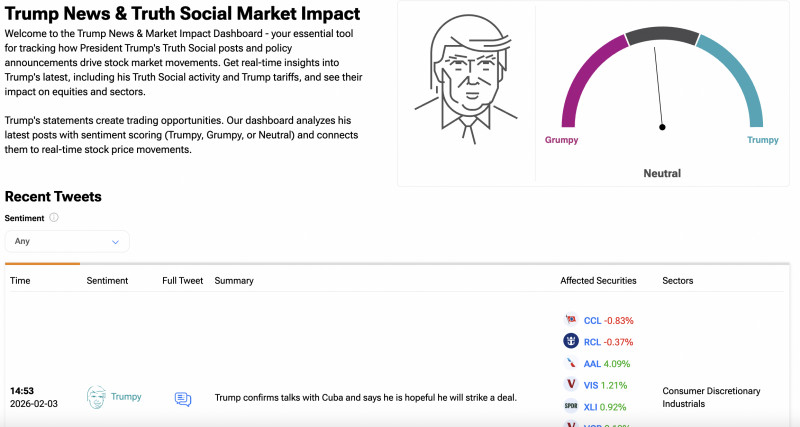Click the Grumpy purple gauge segment
Viewport: 800px width, 427px height.
[x=581, y=87]
